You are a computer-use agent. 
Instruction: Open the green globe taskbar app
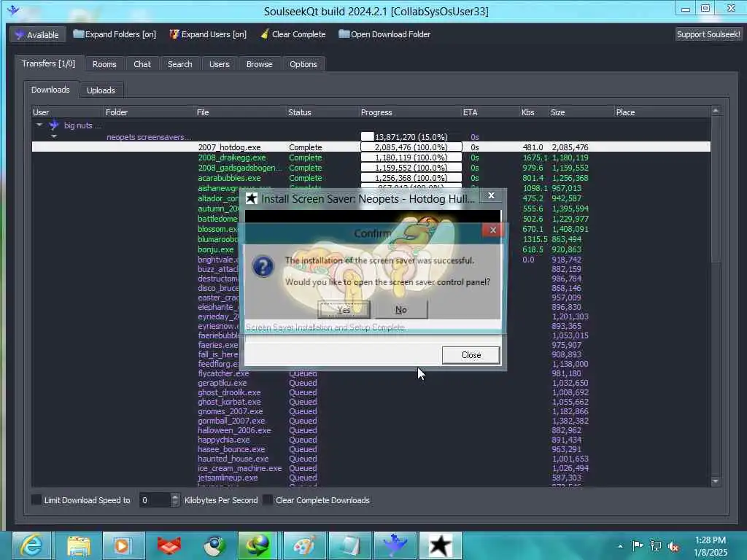point(259,545)
